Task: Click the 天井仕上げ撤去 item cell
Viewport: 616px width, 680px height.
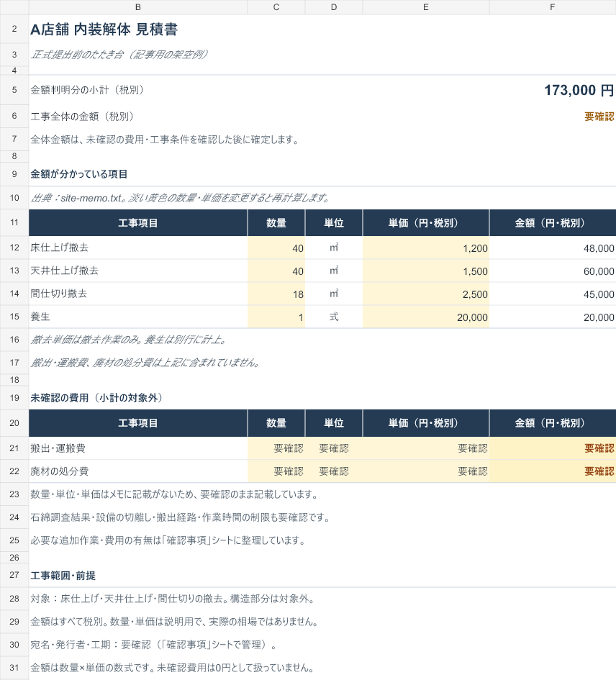Action: (x=138, y=271)
